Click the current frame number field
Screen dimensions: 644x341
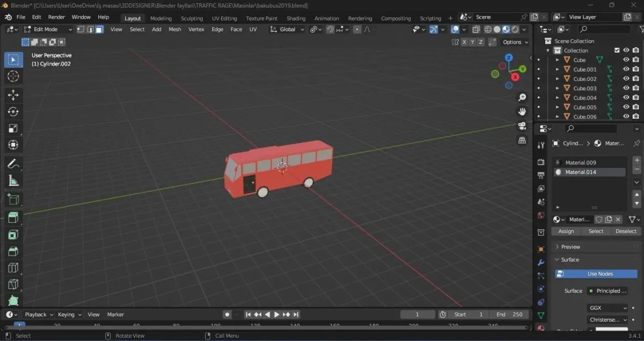[x=418, y=315]
